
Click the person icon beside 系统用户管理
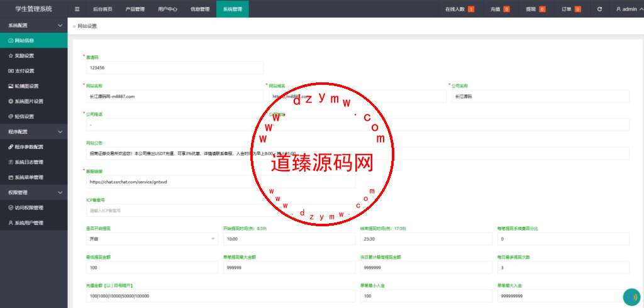tap(11, 223)
